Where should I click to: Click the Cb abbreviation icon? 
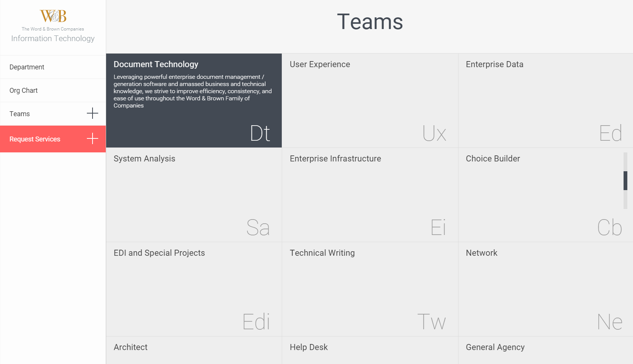coord(610,227)
